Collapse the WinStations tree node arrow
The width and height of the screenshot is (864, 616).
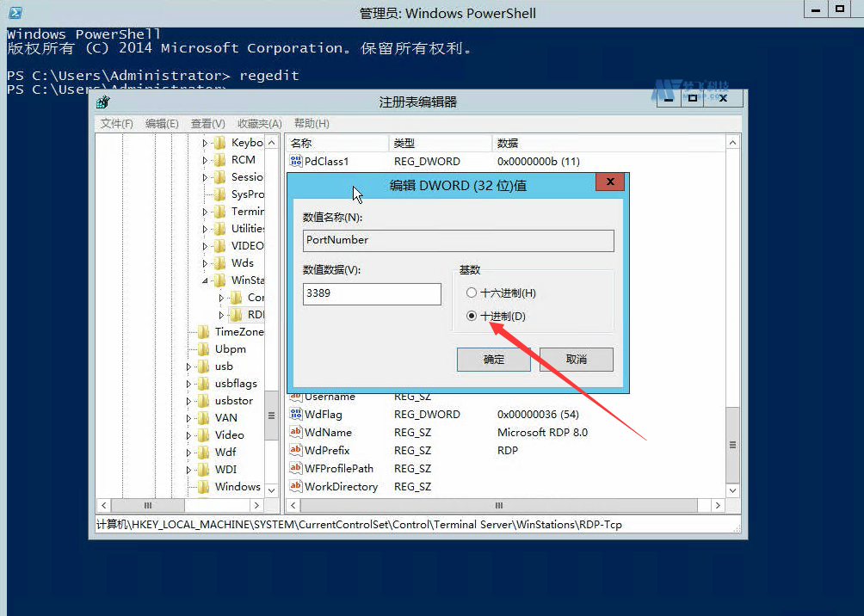point(206,280)
